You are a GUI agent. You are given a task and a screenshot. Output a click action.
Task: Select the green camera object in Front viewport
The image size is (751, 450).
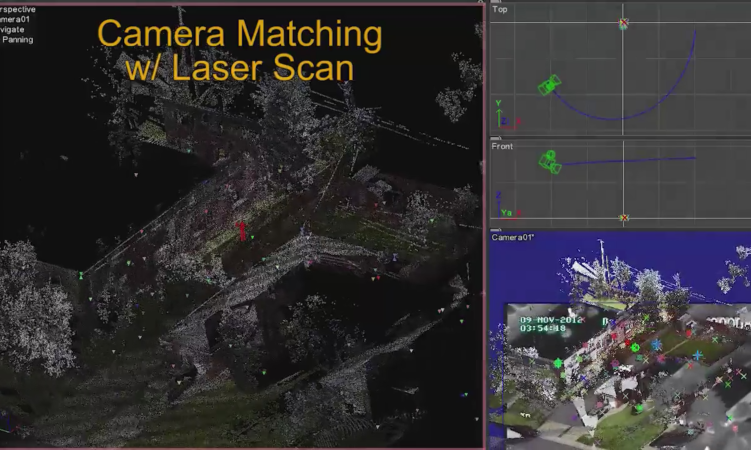(x=549, y=160)
